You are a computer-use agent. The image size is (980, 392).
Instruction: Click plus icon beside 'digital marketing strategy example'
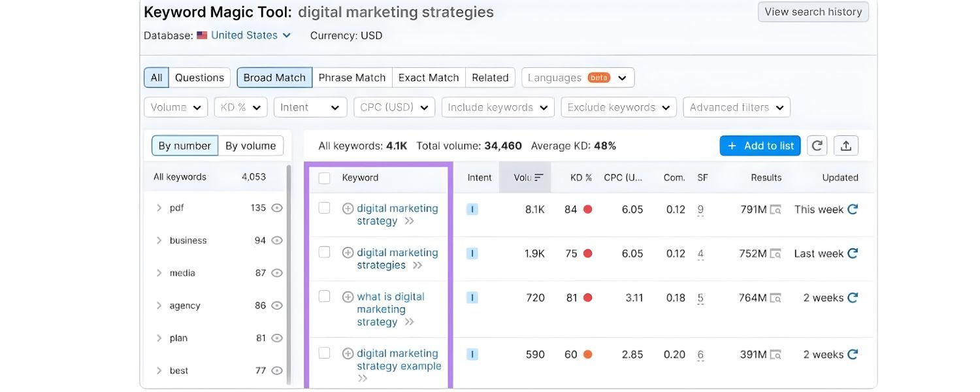point(347,353)
